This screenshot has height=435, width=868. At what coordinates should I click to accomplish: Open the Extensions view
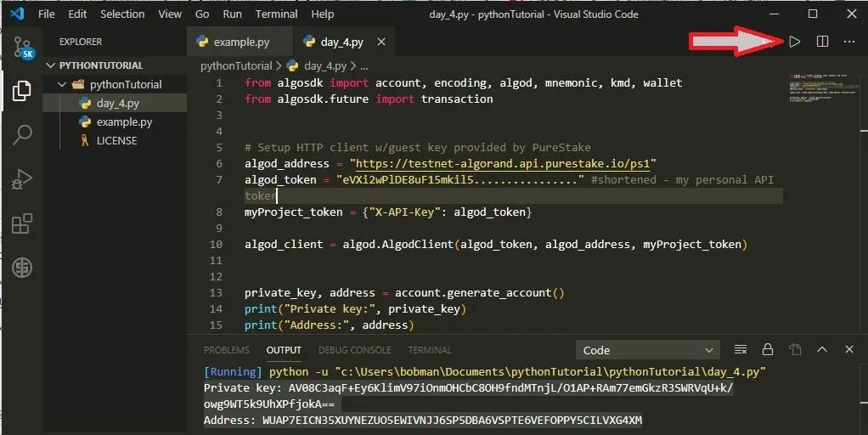click(22, 223)
